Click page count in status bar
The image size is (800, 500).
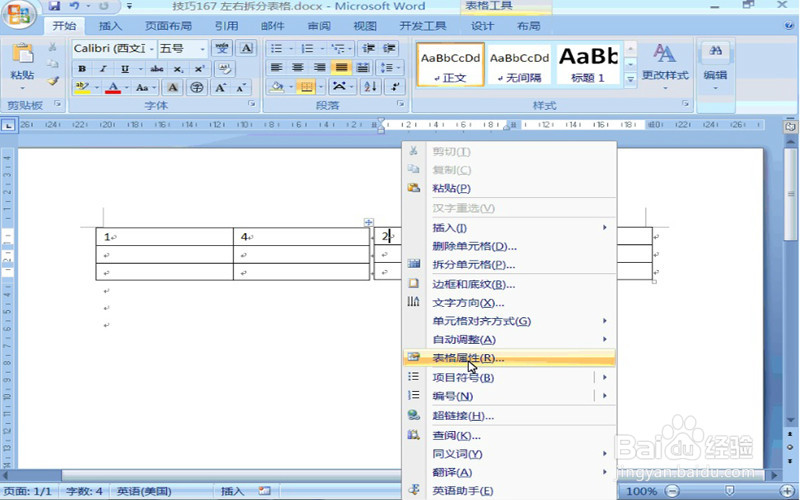tap(28, 491)
